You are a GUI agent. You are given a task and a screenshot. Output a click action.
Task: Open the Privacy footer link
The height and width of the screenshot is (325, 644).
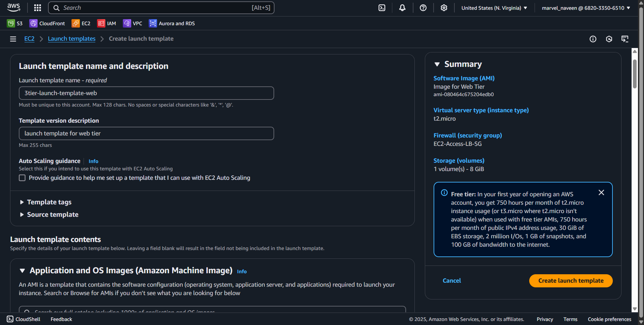545,319
